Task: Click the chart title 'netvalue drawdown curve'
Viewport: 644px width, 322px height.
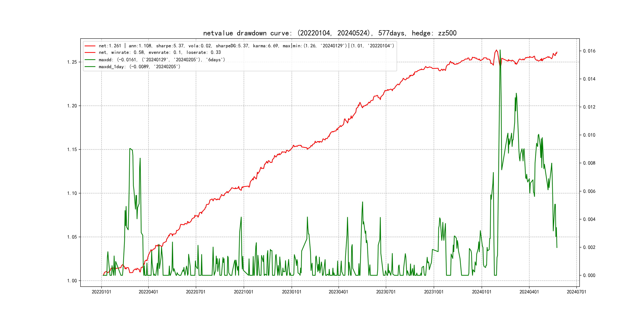Action: click(x=330, y=33)
